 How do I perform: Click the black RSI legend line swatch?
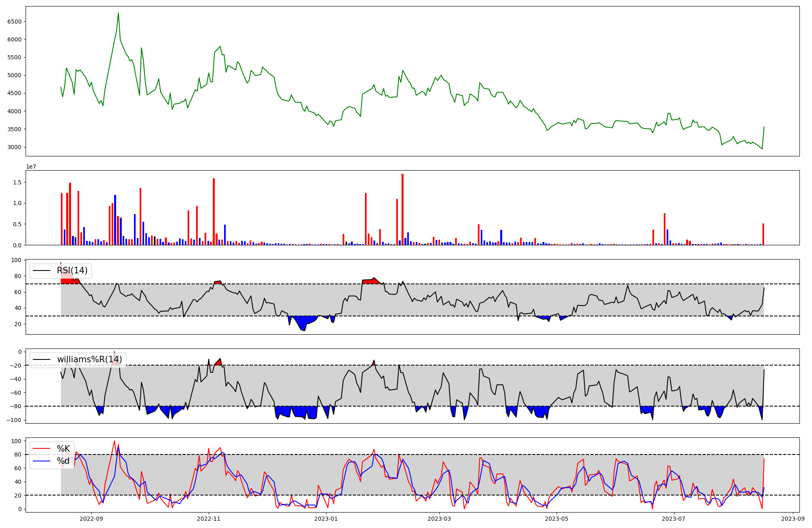[41, 270]
